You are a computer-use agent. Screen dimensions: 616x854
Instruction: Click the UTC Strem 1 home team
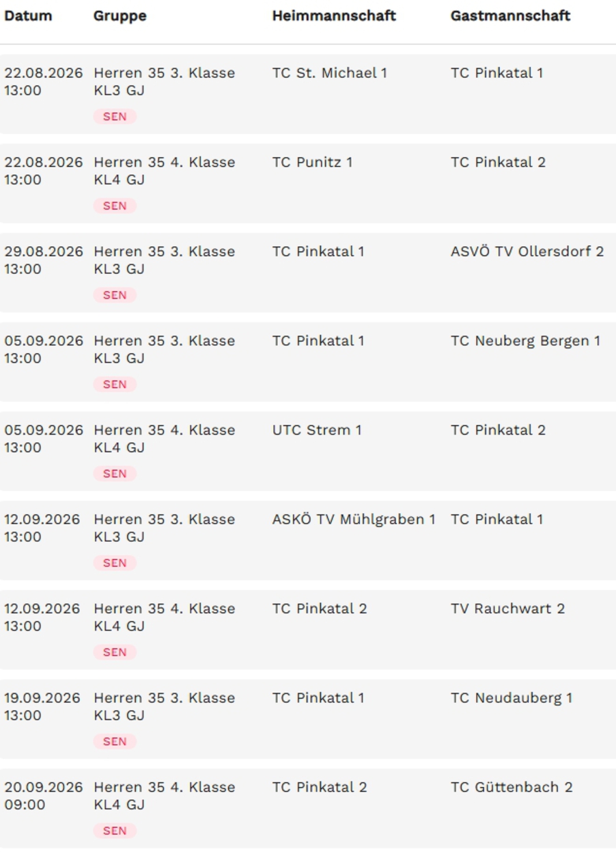click(x=316, y=430)
